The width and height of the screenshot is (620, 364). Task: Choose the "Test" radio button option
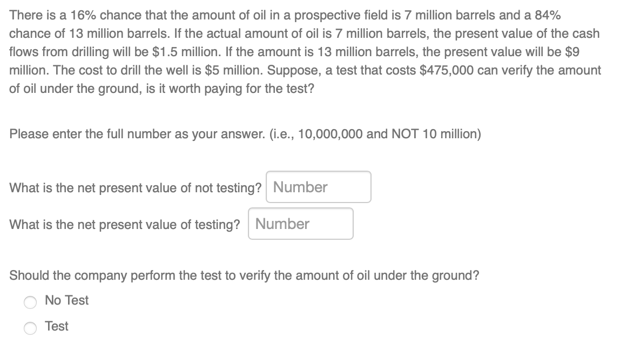pyautogui.click(x=30, y=327)
